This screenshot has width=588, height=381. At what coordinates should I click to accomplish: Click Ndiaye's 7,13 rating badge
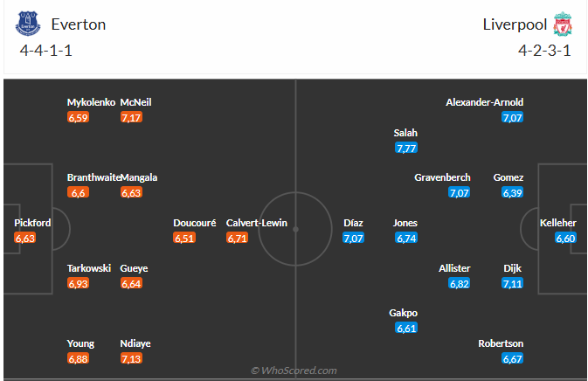[131, 358]
